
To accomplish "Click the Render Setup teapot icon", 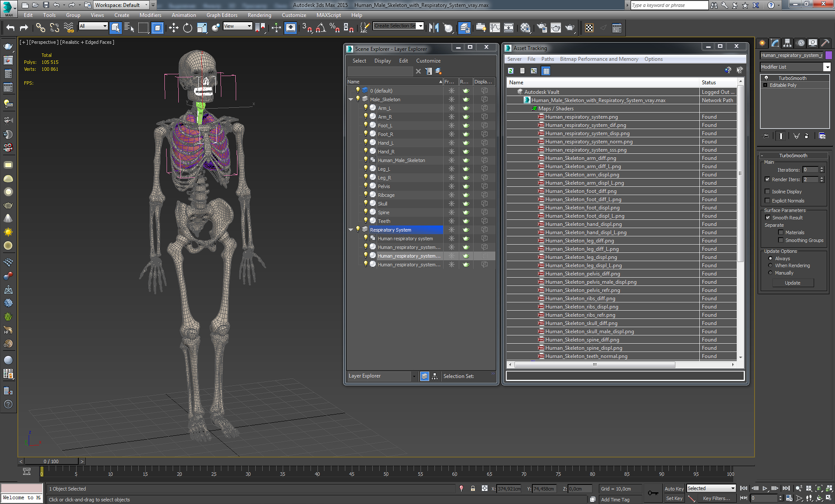I will pyautogui.click(x=541, y=28).
